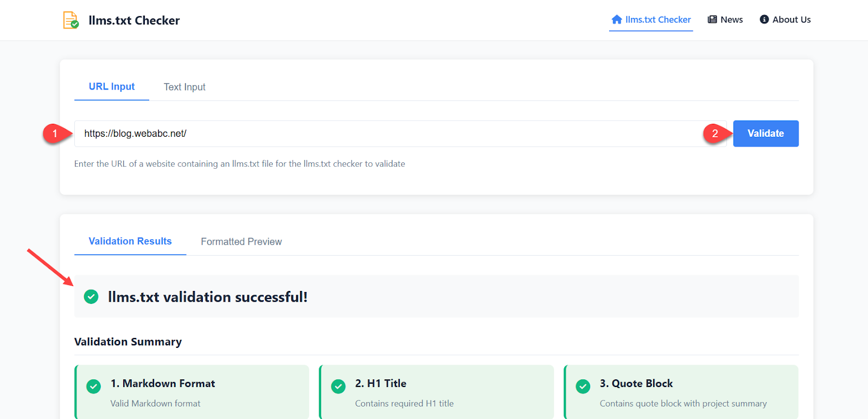This screenshot has width=868, height=419.
Task: Click the home icon in navigation
Action: pos(616,20)
